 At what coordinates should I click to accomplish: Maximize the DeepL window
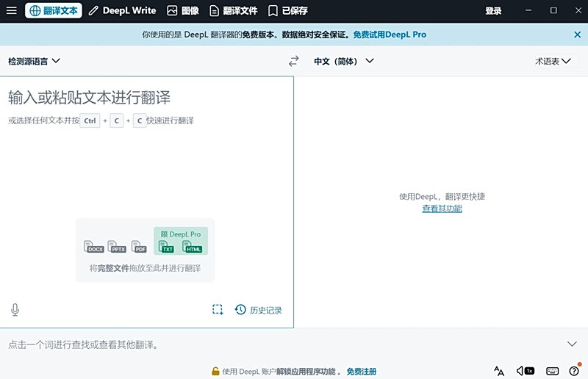(x=553, y=10)
